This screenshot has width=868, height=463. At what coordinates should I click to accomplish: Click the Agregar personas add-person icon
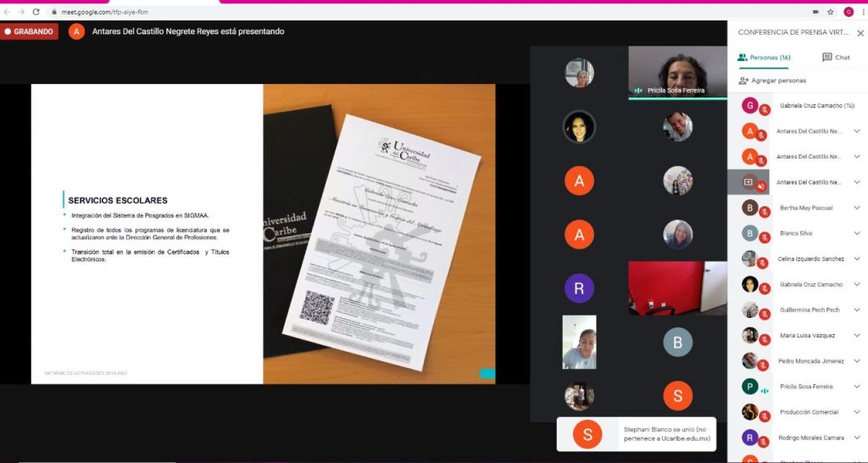743,81
